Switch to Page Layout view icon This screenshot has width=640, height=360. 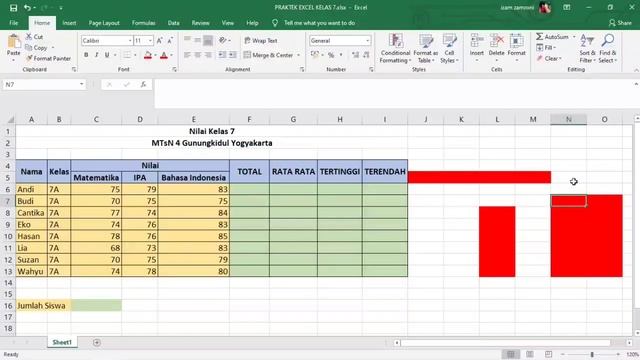click(529, 354)
